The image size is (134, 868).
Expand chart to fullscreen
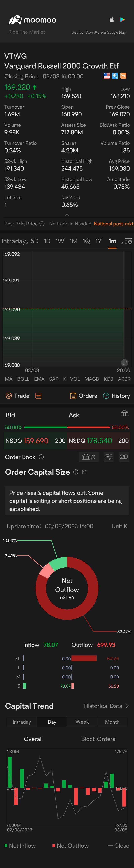tap(125, 363)
